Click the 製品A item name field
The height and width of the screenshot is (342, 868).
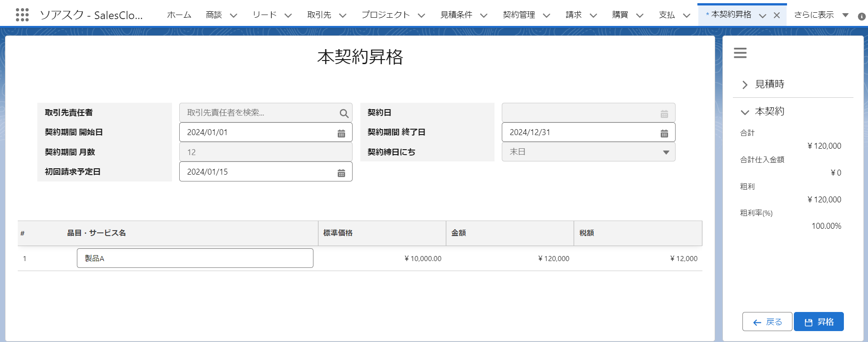(195, 258)
